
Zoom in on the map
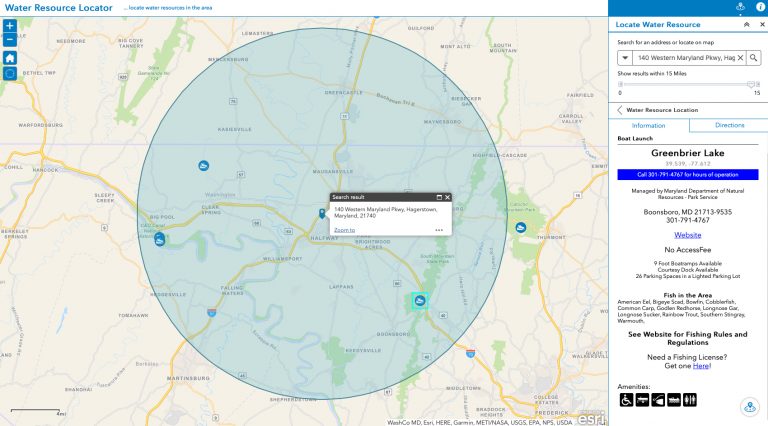click(10, 26)
